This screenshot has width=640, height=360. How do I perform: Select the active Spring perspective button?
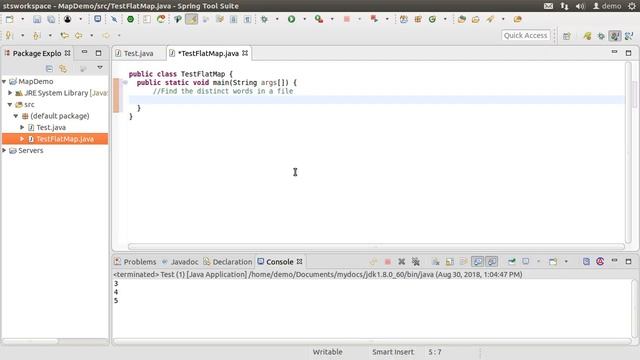click(x=615, y=36)
